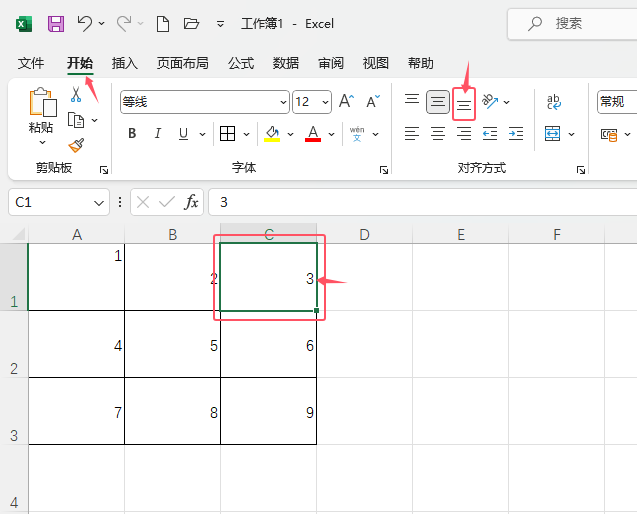This screenshot has width=637, height=514.
Task: Switch to the 数据 tab
Action: [286, 63]
